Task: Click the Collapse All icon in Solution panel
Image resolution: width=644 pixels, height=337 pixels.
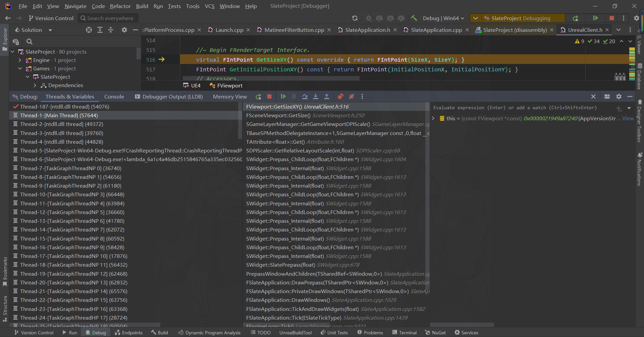Action: [x=111, y=30]
